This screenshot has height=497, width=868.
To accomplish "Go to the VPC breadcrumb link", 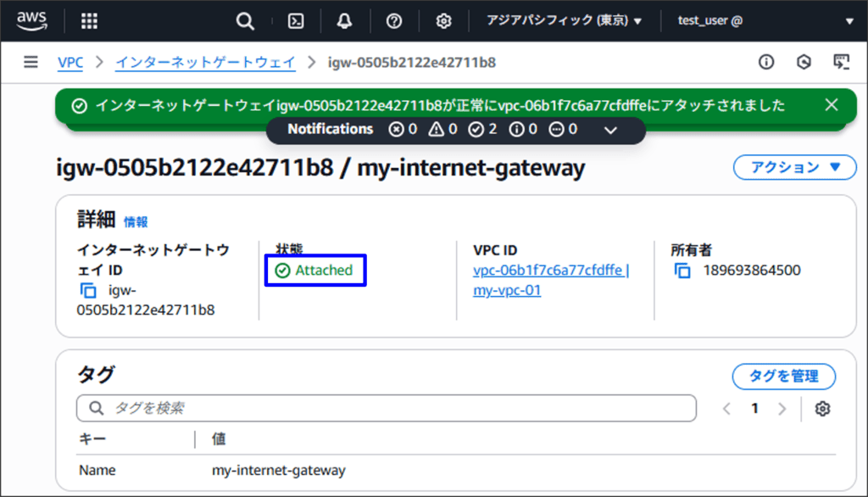I will 70,62.
